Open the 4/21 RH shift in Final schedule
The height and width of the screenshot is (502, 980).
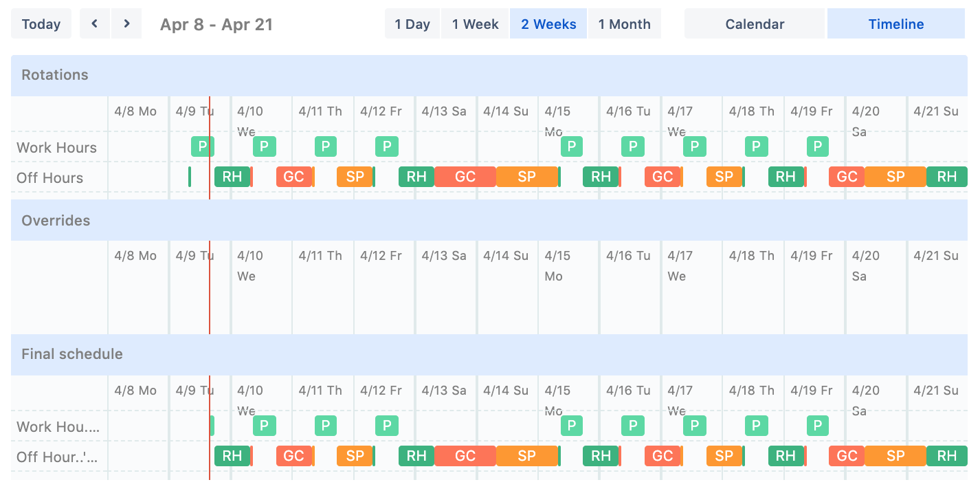tap(946, 456)
